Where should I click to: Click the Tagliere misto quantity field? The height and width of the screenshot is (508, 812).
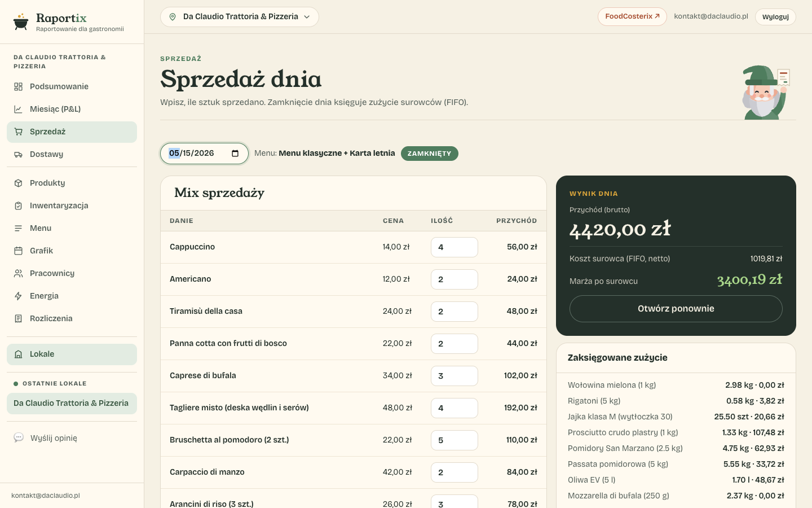(x=454, y=408)
